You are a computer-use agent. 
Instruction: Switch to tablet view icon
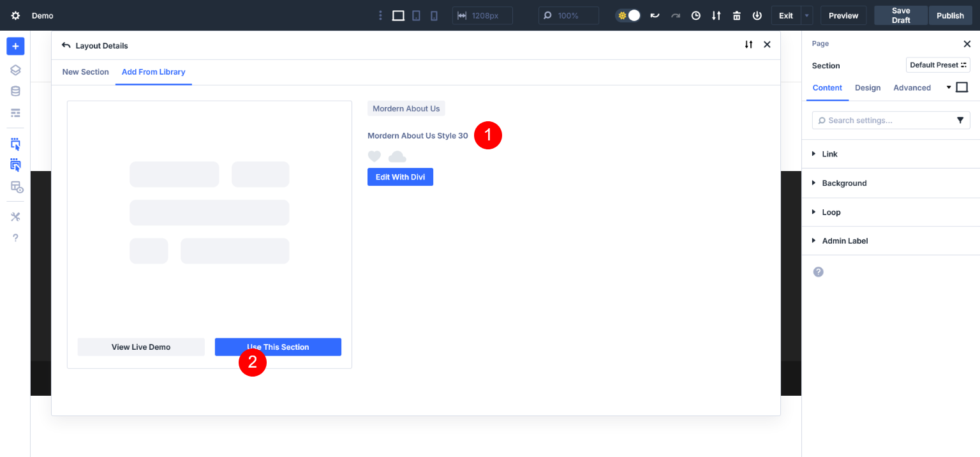pyautogui.click(x=416, y=15)
